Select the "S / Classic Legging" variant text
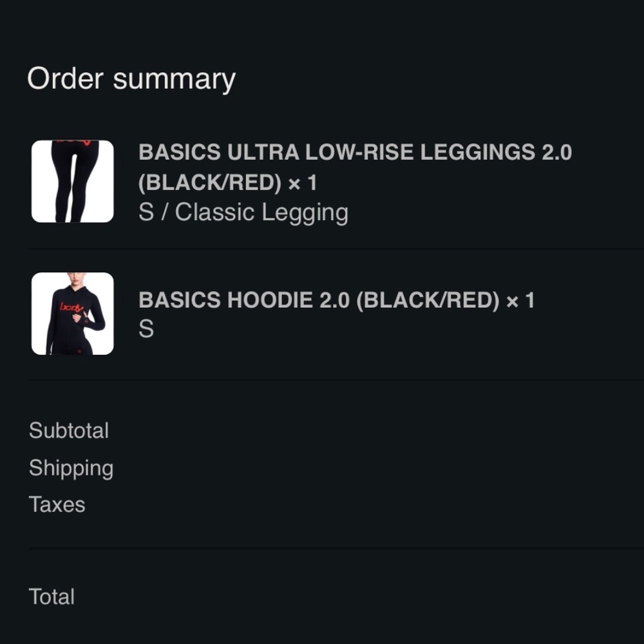This screenshot has width=644, height=644. click(243, 213)
